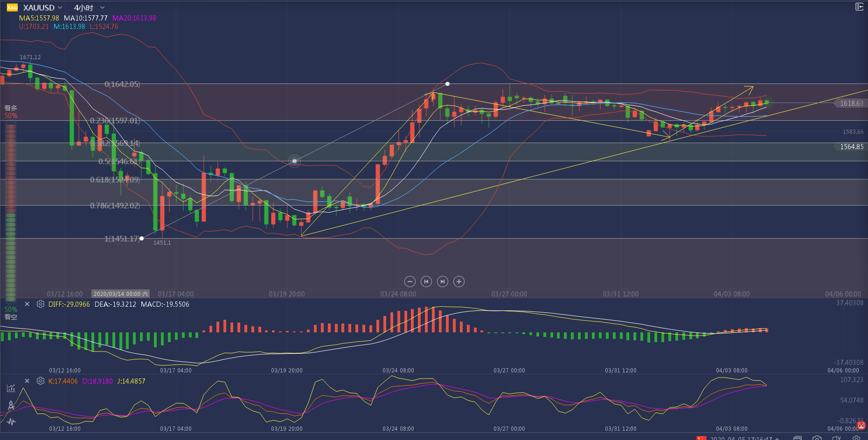Click the 1564.85 price label on axis

851,147
